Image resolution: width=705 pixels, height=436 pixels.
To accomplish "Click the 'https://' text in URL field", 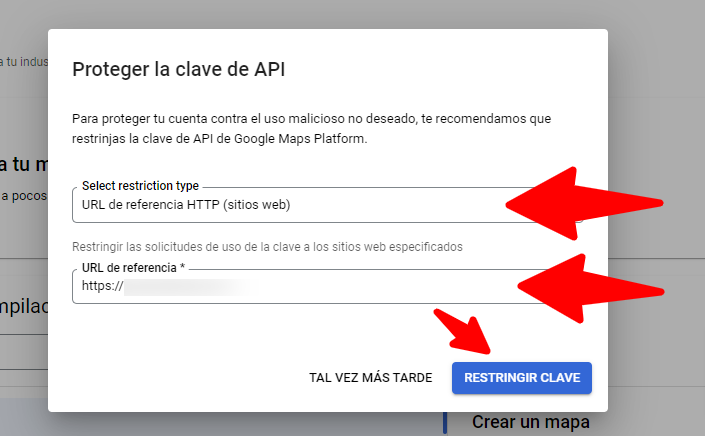I will tap(101, 286).
